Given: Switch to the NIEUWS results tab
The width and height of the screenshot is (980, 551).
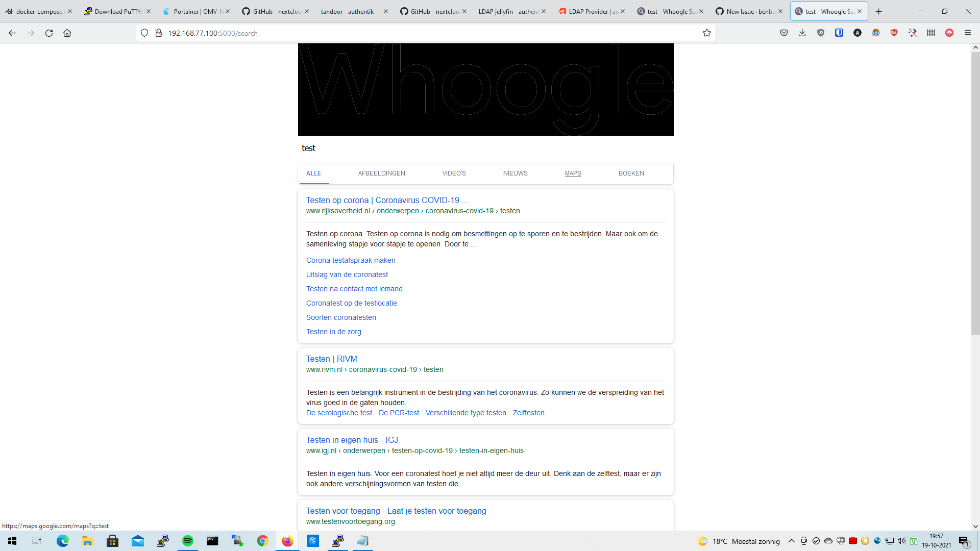Looking at the screenshot, I should [x=515, y=173].
